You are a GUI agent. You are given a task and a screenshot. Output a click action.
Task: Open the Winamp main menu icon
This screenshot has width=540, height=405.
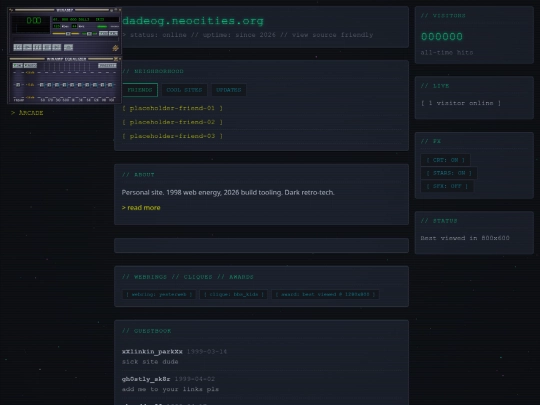tap(11, 10)
